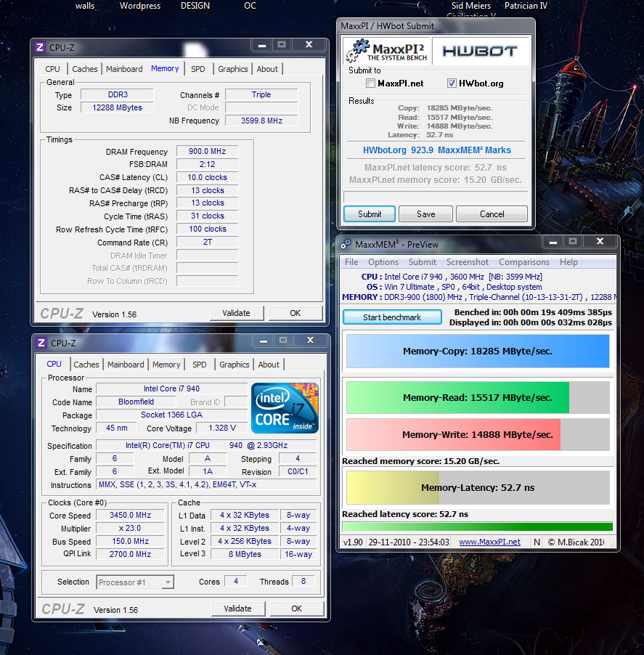This screenshot has width=644, height=655.
Task: Click the Memory-Write 14888 MByte/sec bar
Action: pyautogui.click(x=478, y=434)
